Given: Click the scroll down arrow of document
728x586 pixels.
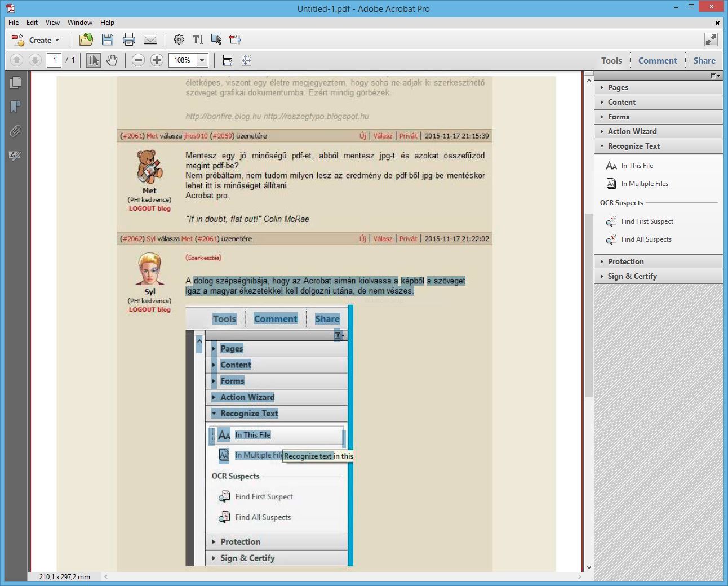Looking at the screenshot, I should [589, 567].
